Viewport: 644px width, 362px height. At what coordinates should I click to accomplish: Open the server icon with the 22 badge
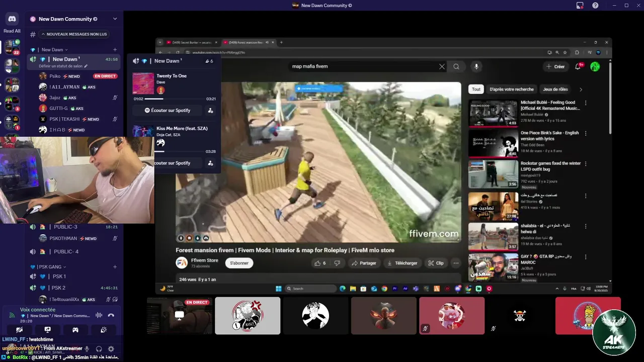pyautogui.click(x=12, y=47)
